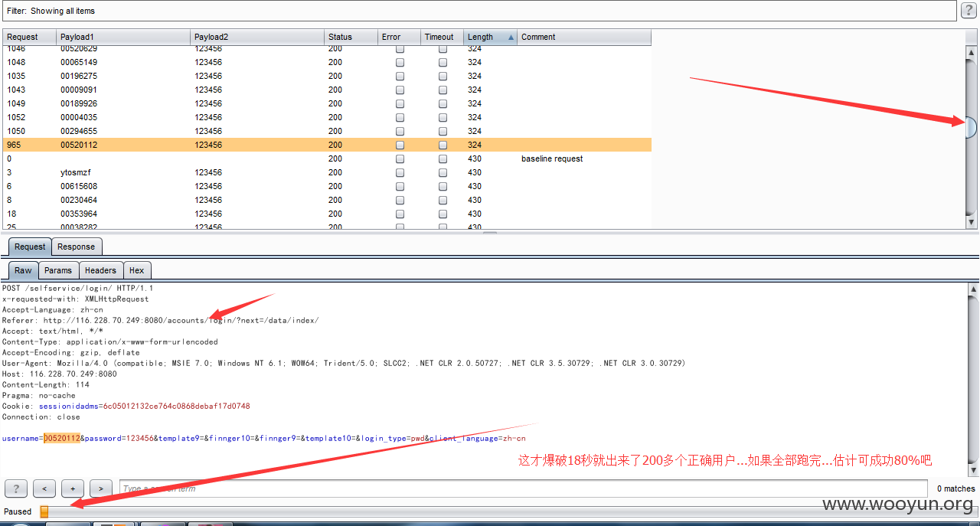Toggle Error checkbox for request 1048

[x=400, y=62]
